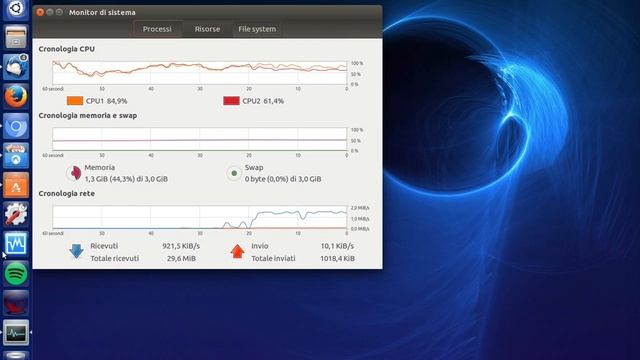640x360 pixels.
Task: Click the CPU history graph
Action: (x=200, y=73)
